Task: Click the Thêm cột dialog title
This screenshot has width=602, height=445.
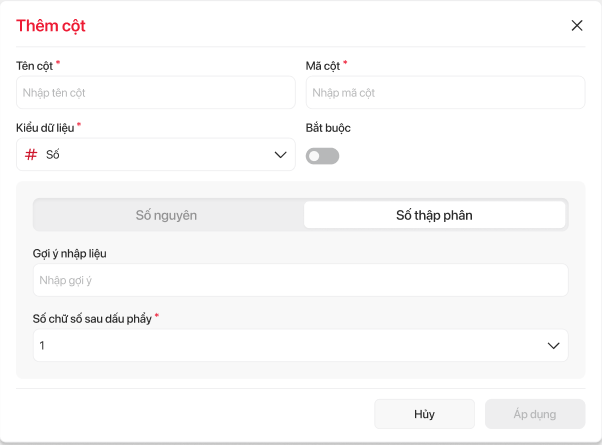Action: coord(51,26)
